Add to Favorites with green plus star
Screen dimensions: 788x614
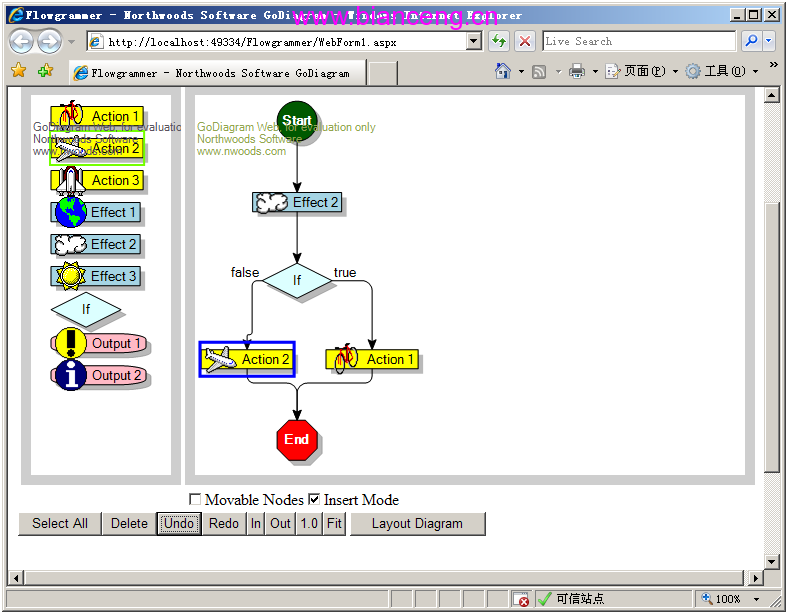tap(45, 71)
